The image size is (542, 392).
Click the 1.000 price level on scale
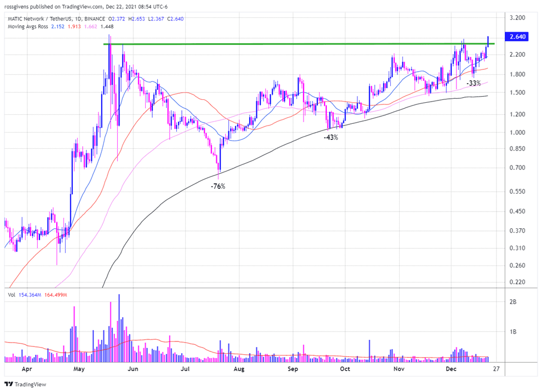coord(518,133)
